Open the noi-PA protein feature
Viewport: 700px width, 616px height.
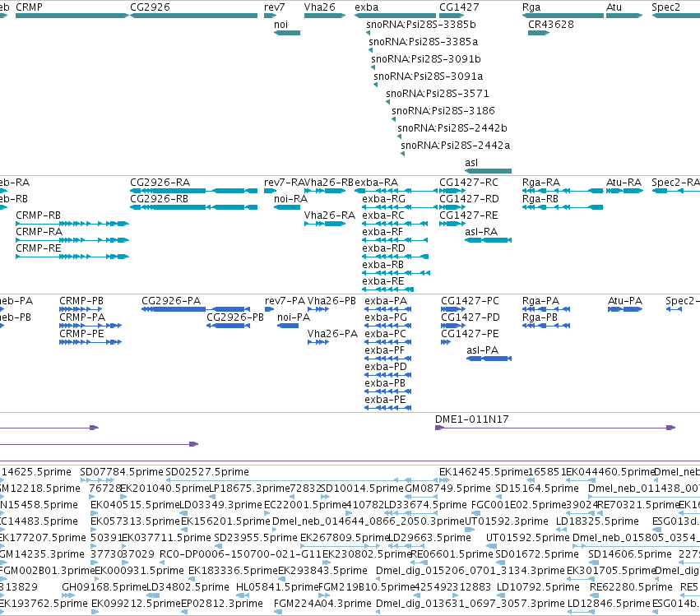(288, 326)
